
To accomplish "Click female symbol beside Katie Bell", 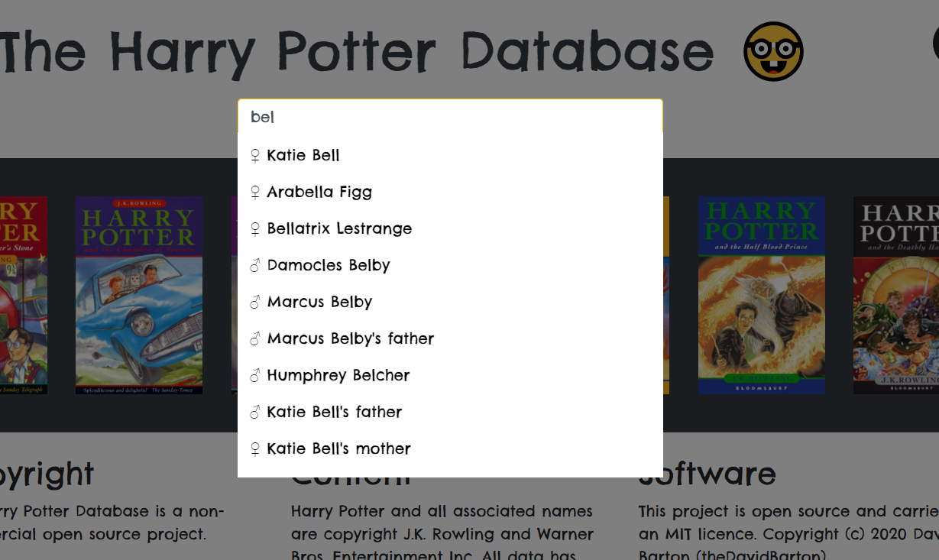I will click(x=255, y=156).
